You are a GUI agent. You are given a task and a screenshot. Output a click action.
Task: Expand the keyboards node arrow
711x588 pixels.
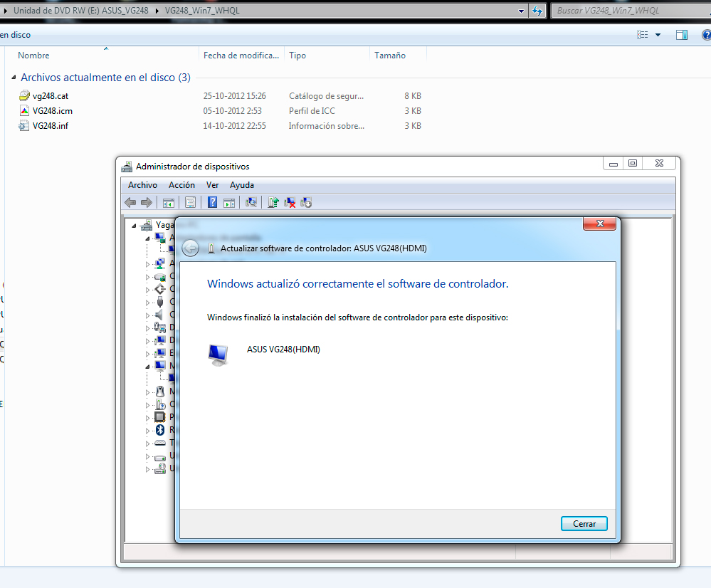147,443
